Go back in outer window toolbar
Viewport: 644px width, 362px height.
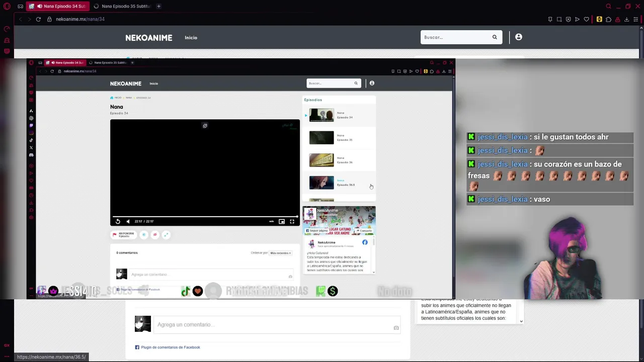click(20, 19)
